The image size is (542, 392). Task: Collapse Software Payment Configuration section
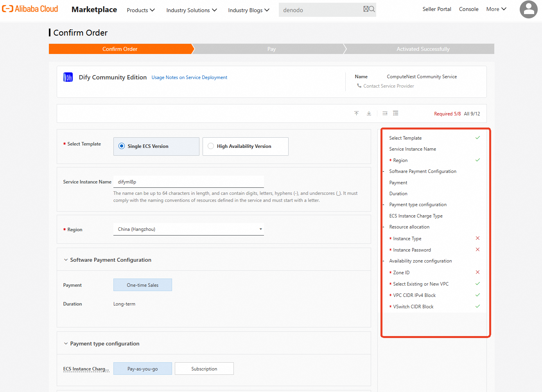pos(66,260)
